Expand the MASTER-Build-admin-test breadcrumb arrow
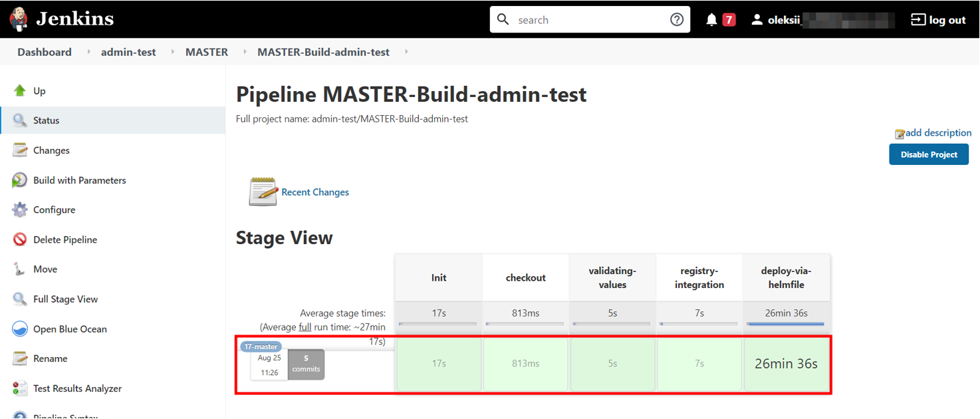 406,52
